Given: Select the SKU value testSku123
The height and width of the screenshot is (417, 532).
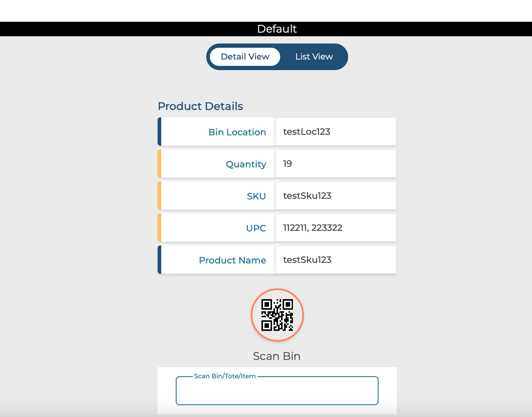Looking at the screenshot, I should click(x=307, y=196).
